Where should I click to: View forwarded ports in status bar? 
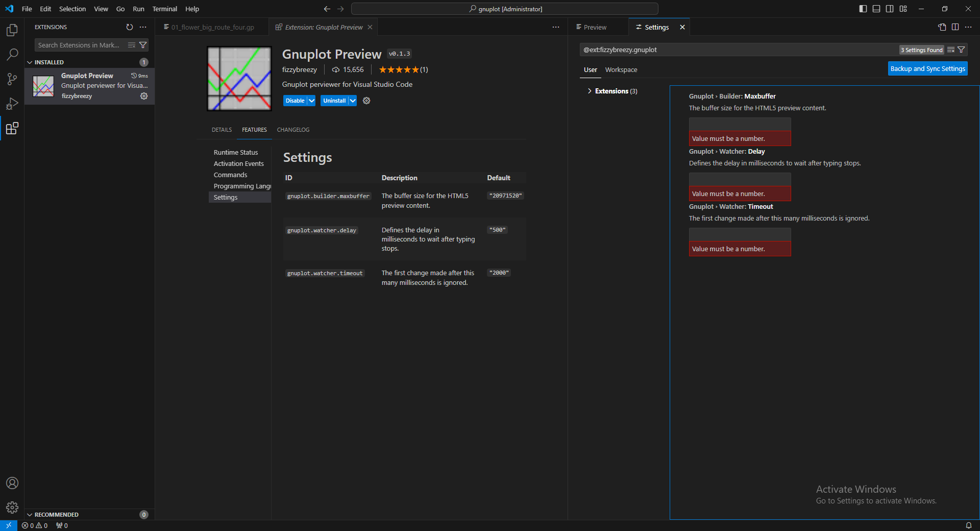click(x=62, y=525)
